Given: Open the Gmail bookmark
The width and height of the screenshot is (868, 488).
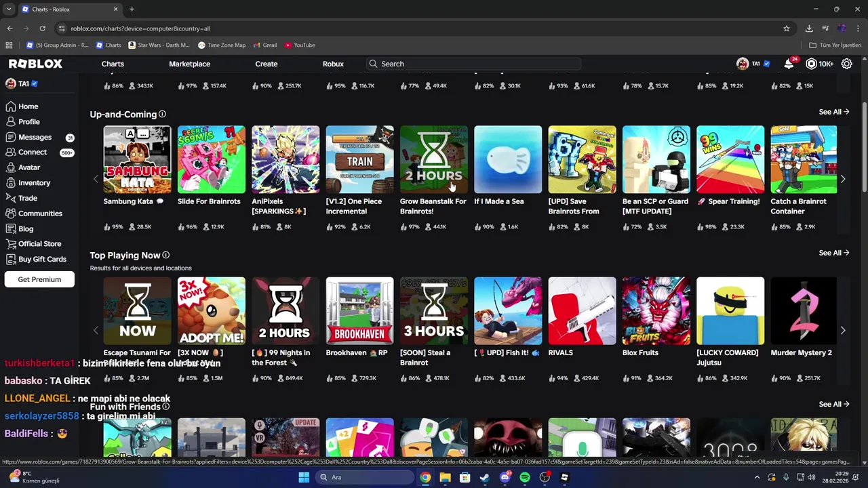Looking at the screenshot, I should pyautogui.click(x=265, y=45).
